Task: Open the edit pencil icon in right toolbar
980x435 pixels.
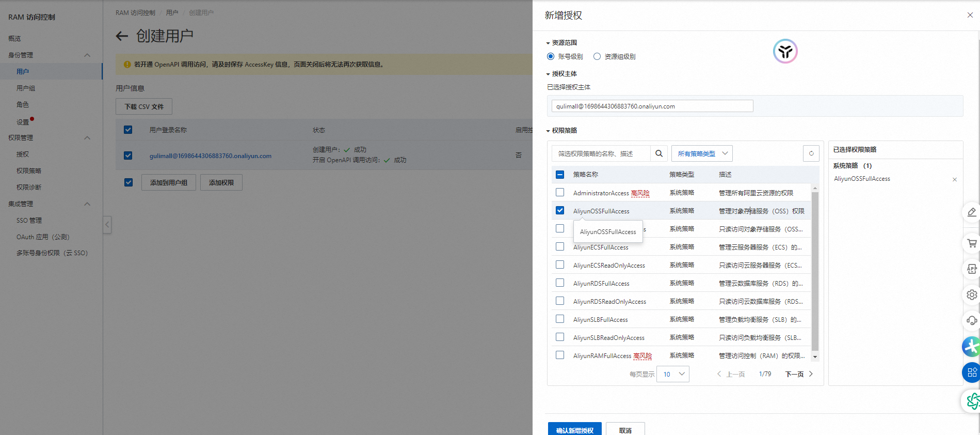Action: pos(972,212)
